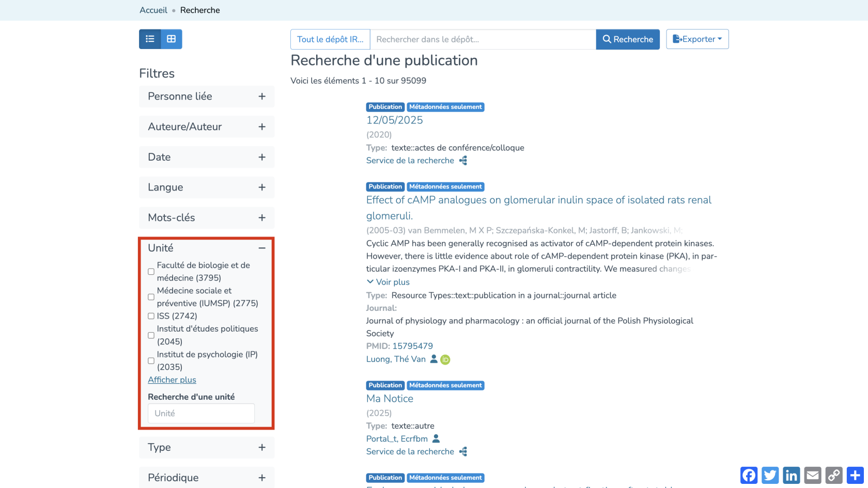Copy link using chain icon
Image resolution: width=868 pixels, height=488 pixels.
click(833, 475)
